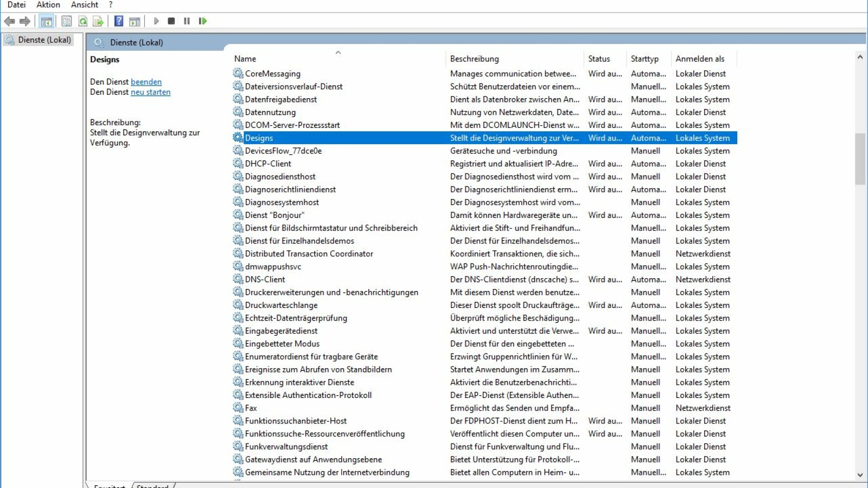Image resolution: width=868 pixels, height=488 pixels.
Task: Open the Aktion menu
Action: [x=48, y=5]
